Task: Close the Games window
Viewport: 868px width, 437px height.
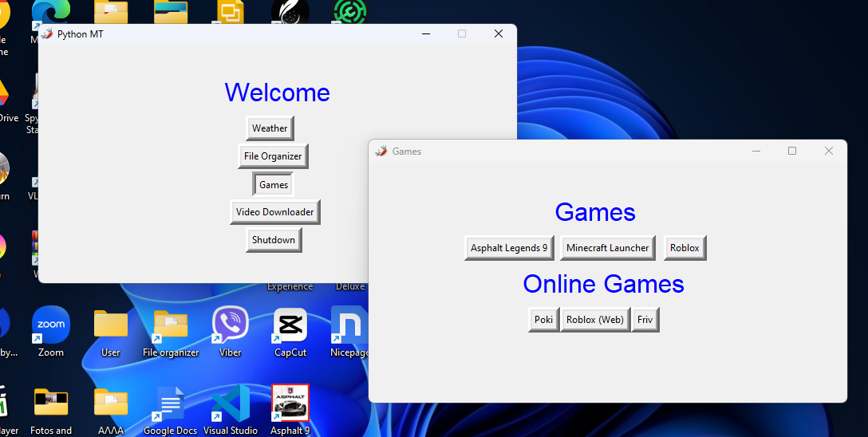Action: pyautogui.click(x=829, y=151)
